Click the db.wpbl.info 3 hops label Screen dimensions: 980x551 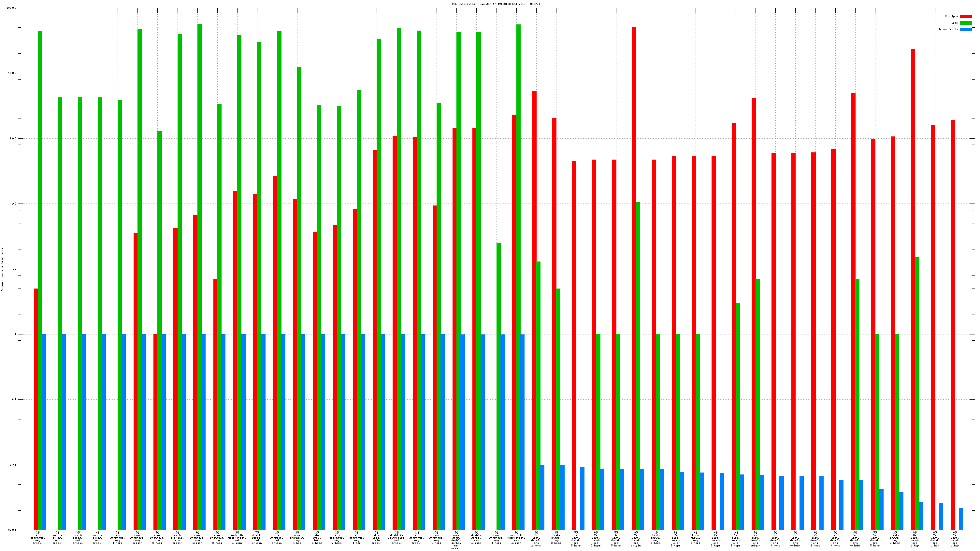coord(317,538)
